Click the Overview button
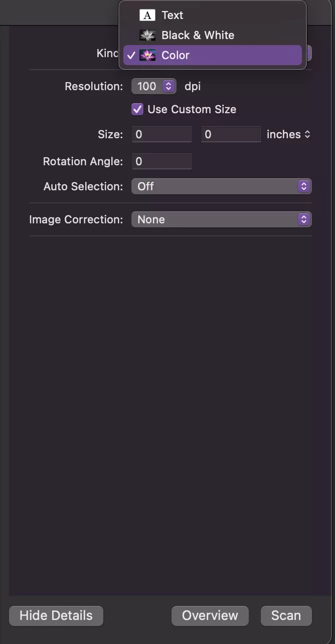This screenshot has width=335, height=644. (210, 615)
